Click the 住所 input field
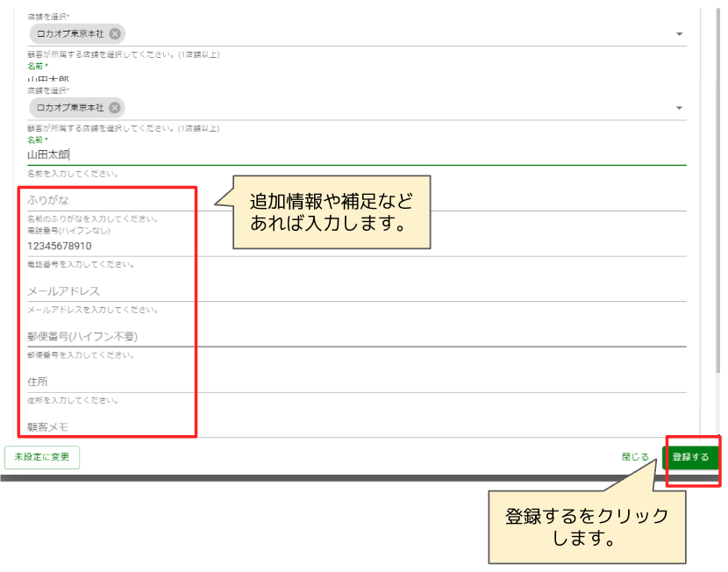The width and height of the screenshot is (728, 572). click(x=357, y=382)
